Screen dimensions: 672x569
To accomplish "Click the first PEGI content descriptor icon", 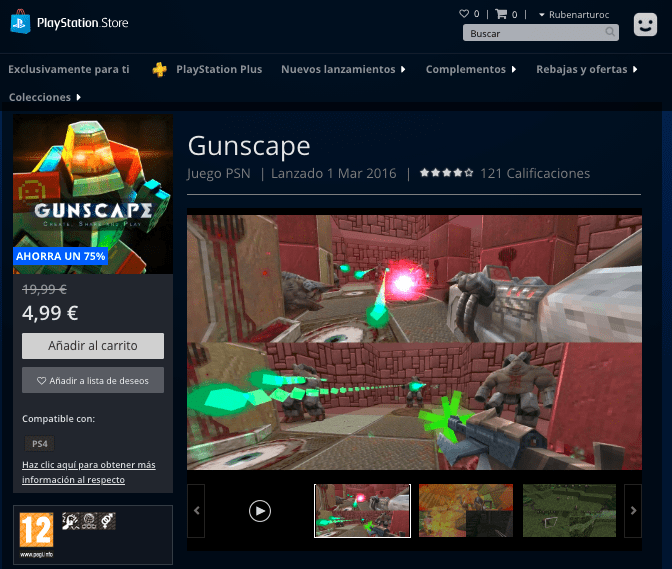I will (x=70, y=521).
